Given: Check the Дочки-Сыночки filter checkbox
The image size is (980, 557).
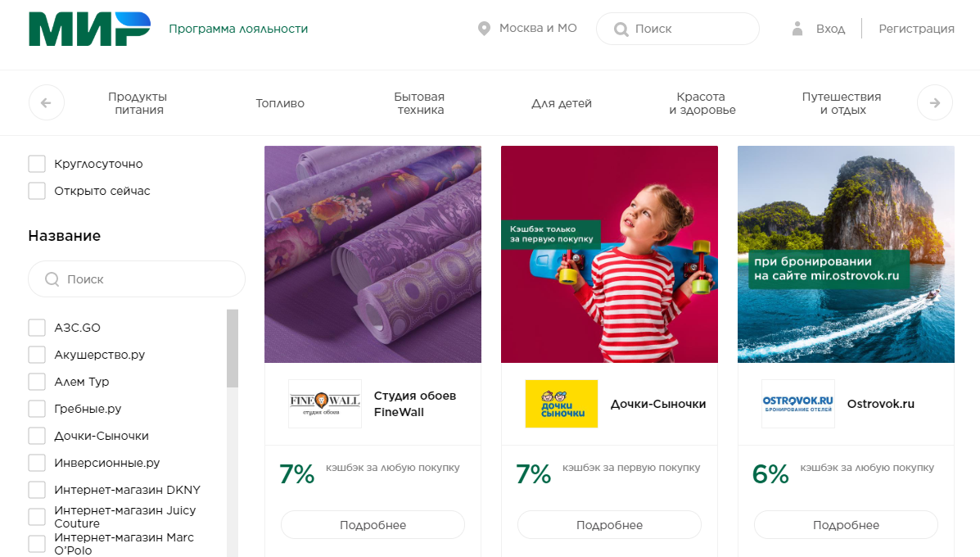Looking at the screenshot, I should (x=37, y=436).
